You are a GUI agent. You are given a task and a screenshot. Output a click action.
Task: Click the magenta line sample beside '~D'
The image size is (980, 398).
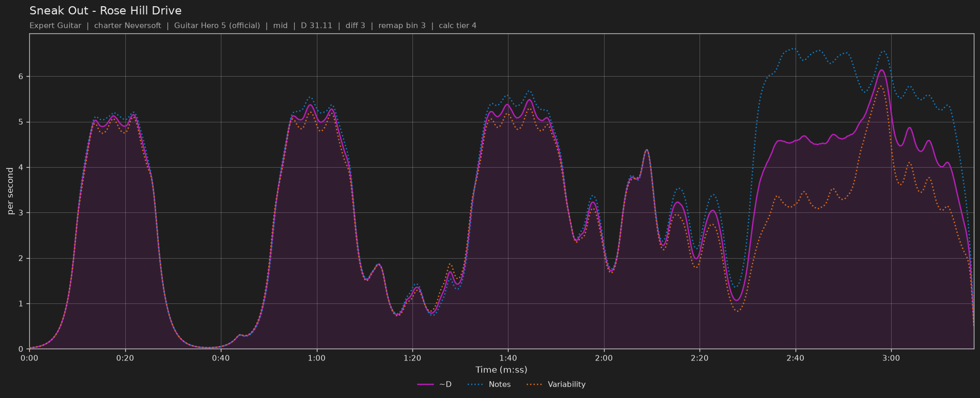tap(425, 385)
